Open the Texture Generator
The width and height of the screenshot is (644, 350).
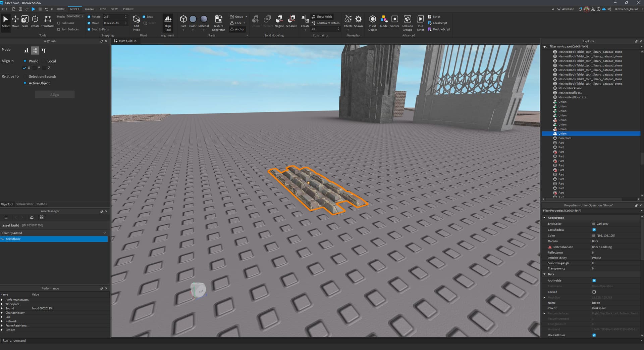218,22
